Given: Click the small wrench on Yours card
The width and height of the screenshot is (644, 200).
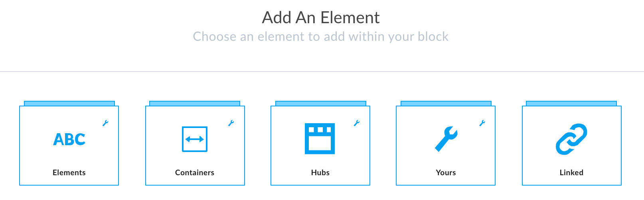Looking at the screenshot, I should click(482, 123).
